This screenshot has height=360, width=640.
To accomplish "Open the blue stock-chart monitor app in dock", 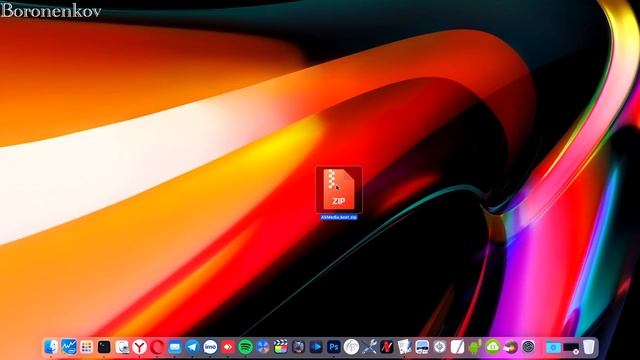I will click(69, 347).
